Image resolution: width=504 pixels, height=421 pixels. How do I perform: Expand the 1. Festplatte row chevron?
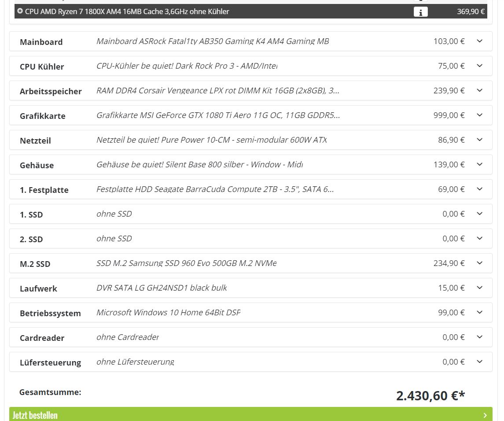coord(480,189)
